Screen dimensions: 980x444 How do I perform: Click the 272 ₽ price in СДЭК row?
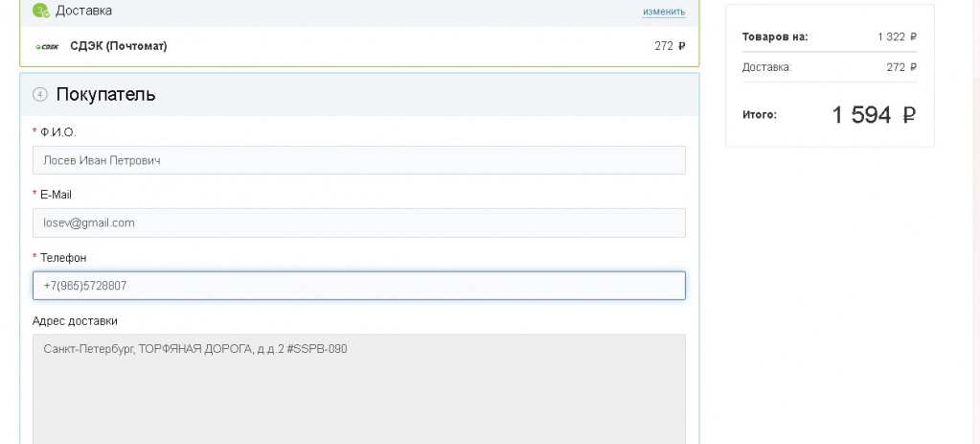pyautogui.click(x=670, y=46)
